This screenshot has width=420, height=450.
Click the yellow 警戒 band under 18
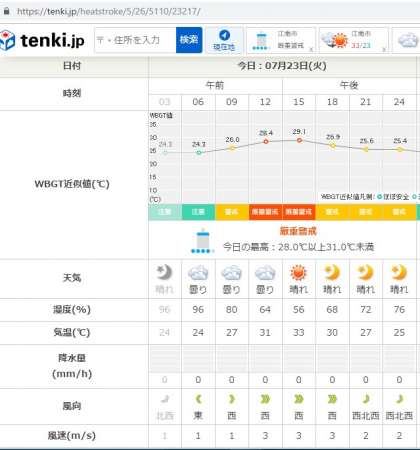(x=332, y=212)
